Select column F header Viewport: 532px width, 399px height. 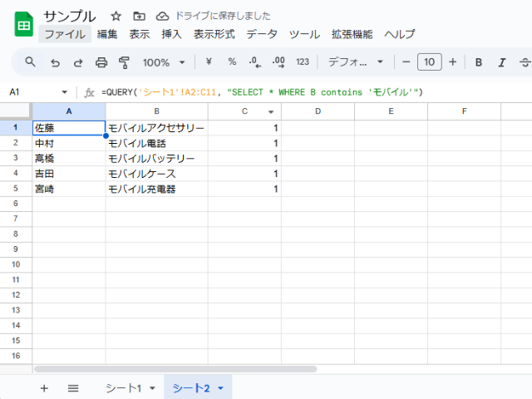(464, 111)
